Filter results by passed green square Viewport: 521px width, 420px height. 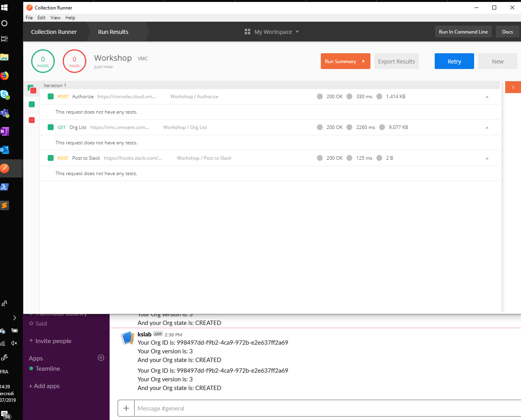click(32, 105)
